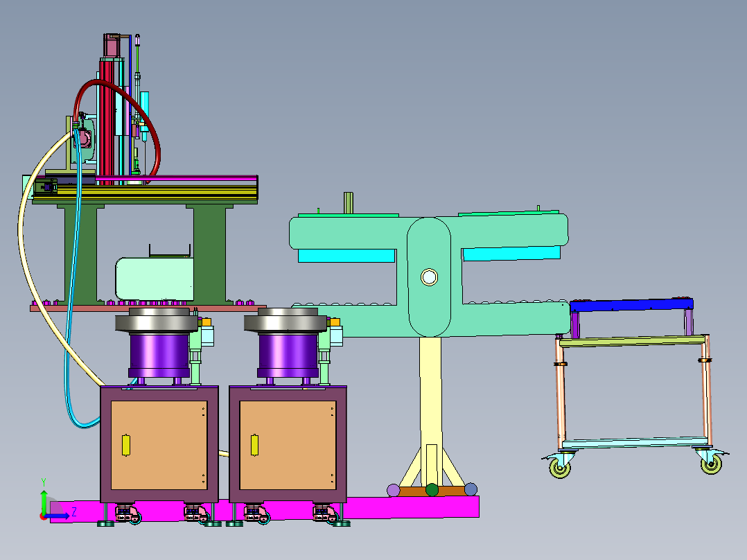Click the purple ball at the stand base
The width and height of the screenshot is (747, 560).
point(394,490)
